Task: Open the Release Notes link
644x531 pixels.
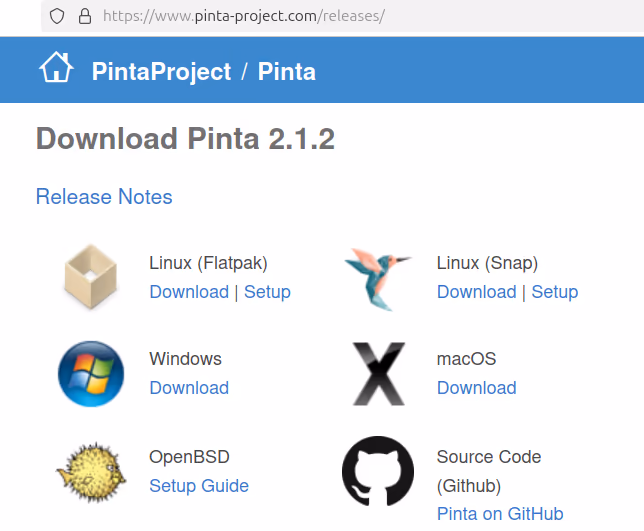Action: 104,196
